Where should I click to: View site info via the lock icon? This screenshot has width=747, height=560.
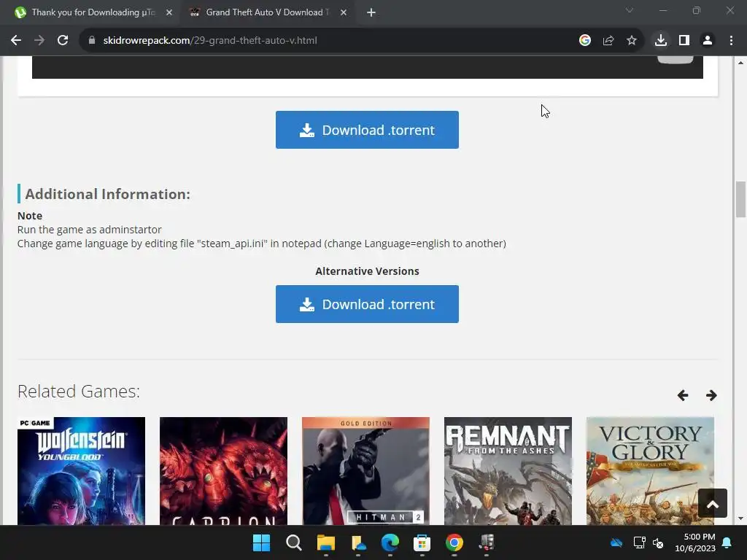(x=92, y=41)
